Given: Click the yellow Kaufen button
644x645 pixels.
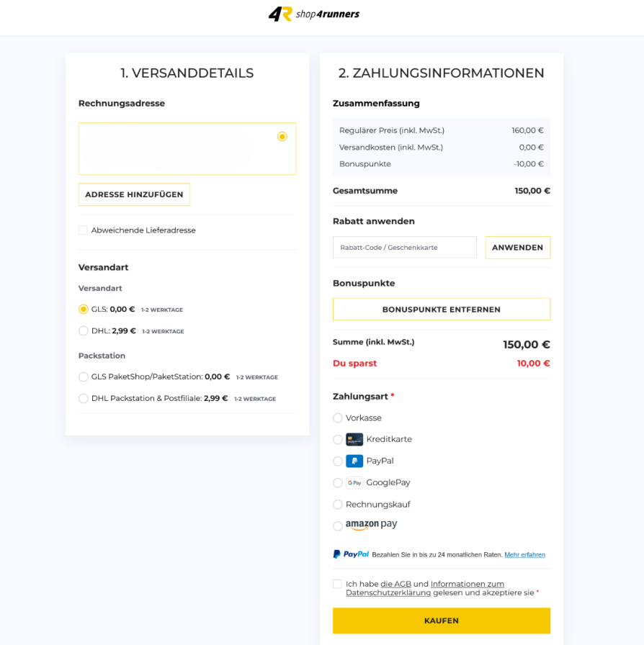Looking at the screenshot, I should (442, 621).
